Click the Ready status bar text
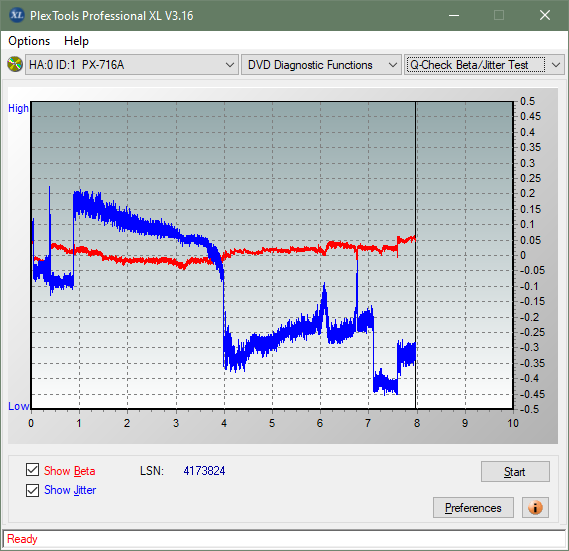The image size is (569, 551). point(22,539)
